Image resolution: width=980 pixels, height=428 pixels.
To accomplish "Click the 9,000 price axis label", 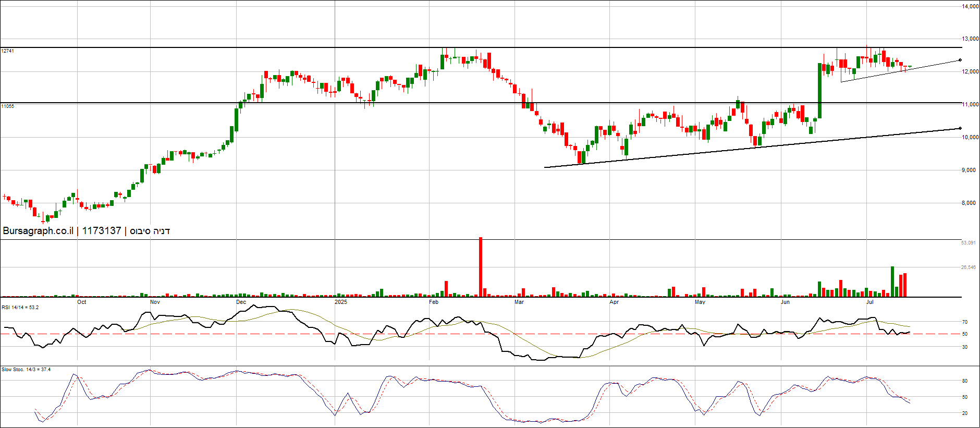I will 969,170.
